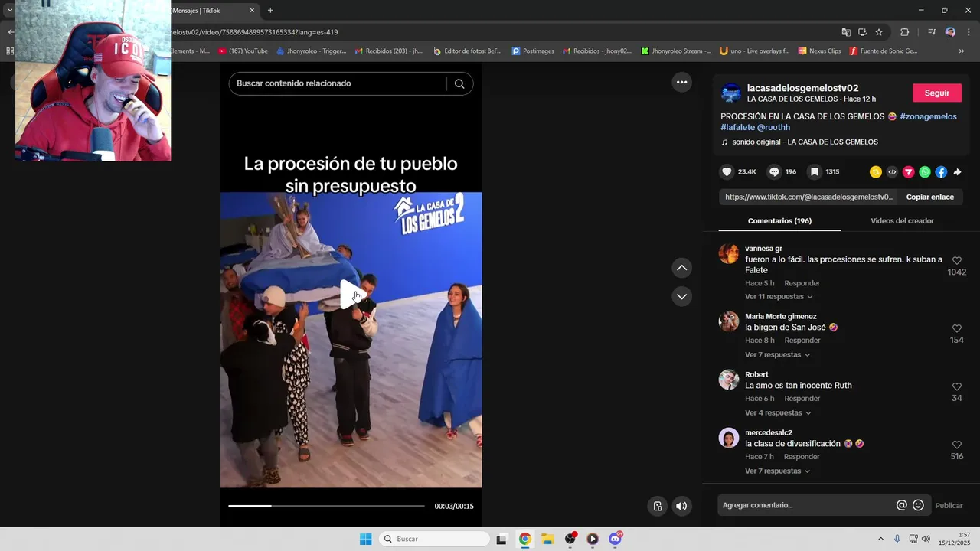
Task: Seek on the video progress bar
Action: [326, 506]
